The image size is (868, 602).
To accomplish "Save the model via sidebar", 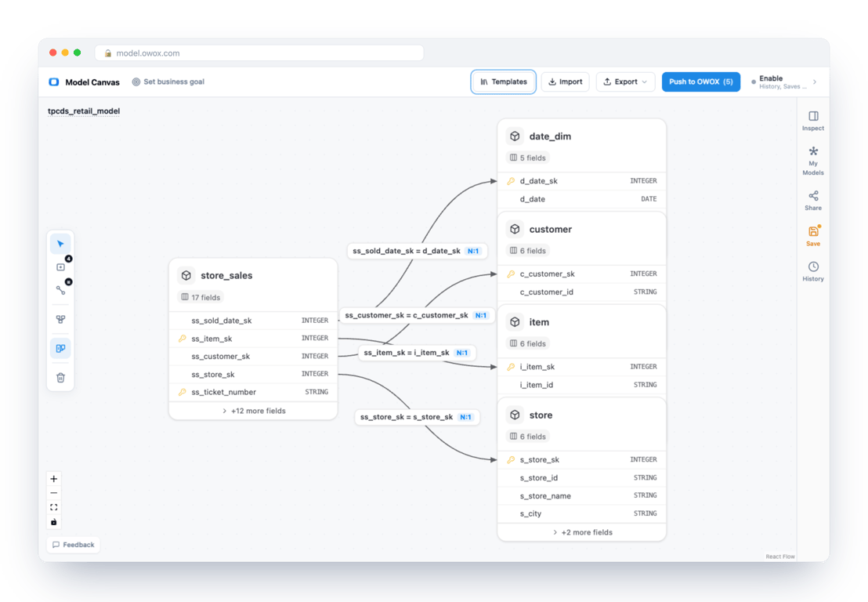I will [x=813, y=236].
